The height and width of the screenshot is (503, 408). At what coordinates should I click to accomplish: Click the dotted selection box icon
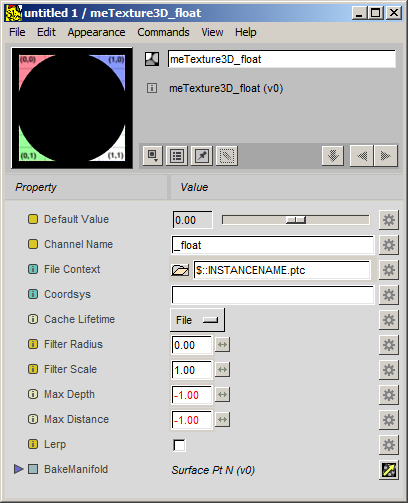click(x=227, y=156)
